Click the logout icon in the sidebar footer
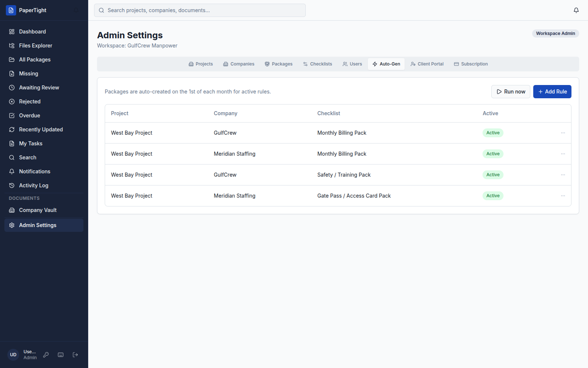The height and width of the screenshot is (368, 588). tap(75, 355)
